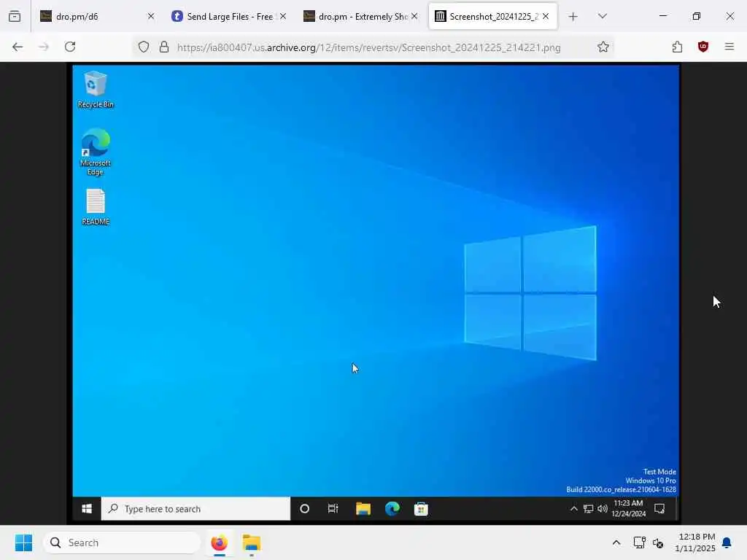Open the Extensions puzzle icon
The width and height of the screenshot is (747, 560).
pos(677,47)
